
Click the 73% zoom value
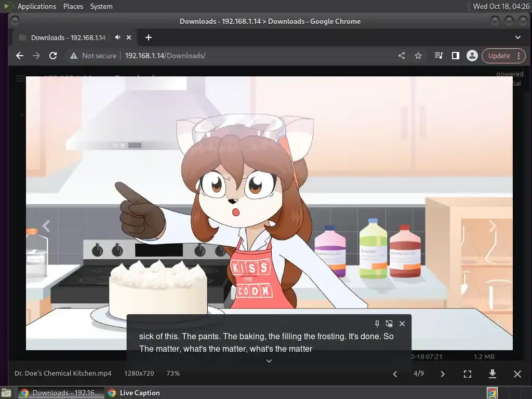tap(173, 373)
